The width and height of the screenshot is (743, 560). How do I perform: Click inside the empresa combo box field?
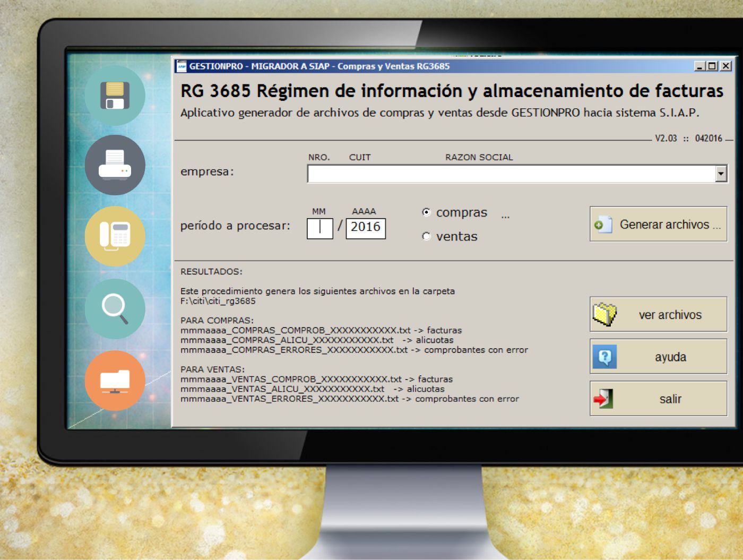[517, 174]
